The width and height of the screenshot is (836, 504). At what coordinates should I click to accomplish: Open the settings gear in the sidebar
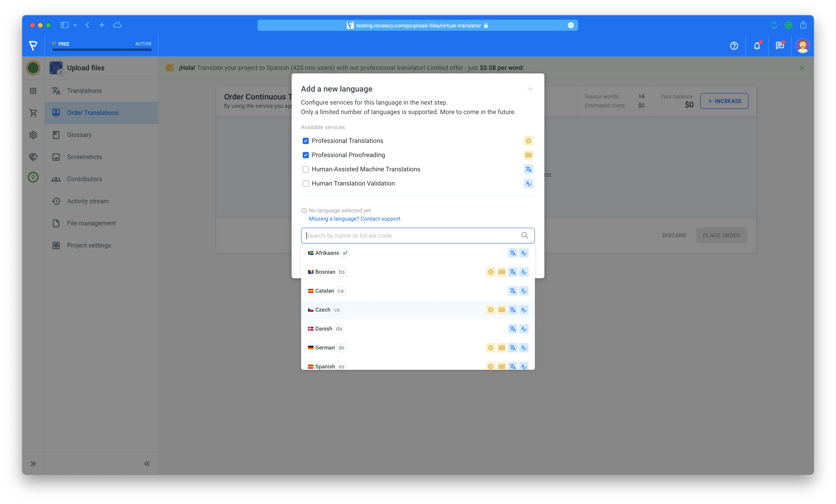click(33, 135)
